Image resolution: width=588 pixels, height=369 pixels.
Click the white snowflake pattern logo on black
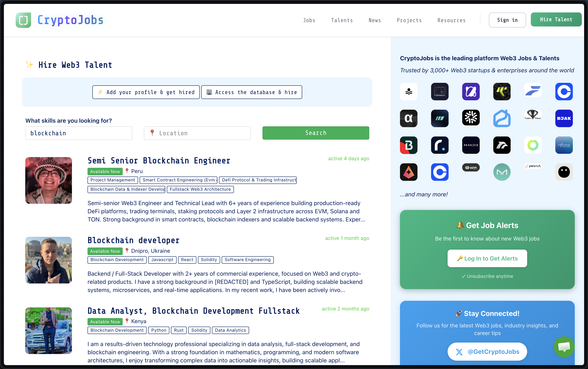(471, 117)
